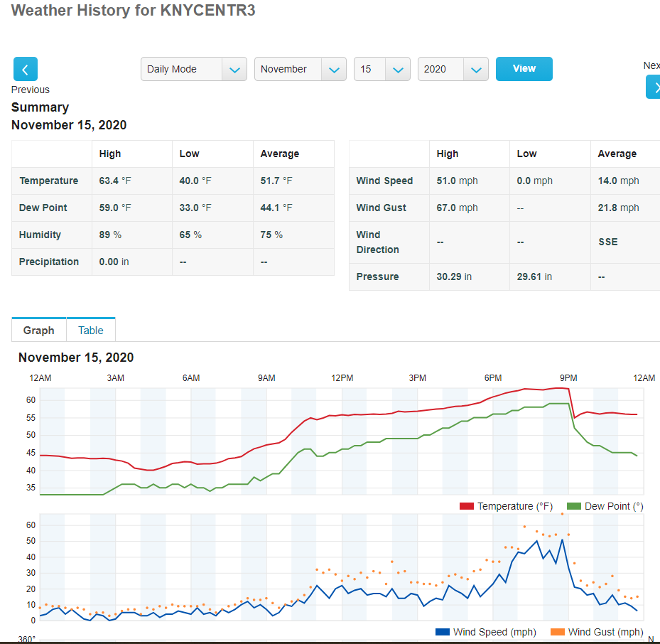Go to the previous day arrow

pos(26,69)
